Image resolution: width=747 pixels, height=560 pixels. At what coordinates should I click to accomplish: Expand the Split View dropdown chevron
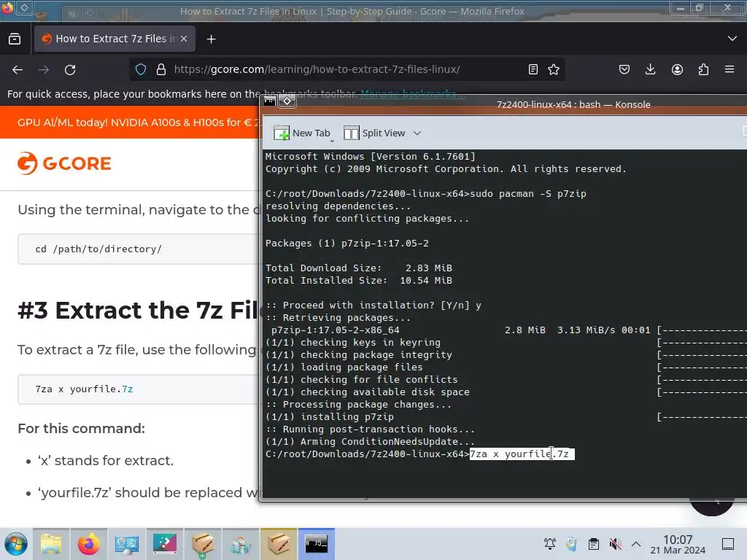pyautogui.click(x=417, y=133)
